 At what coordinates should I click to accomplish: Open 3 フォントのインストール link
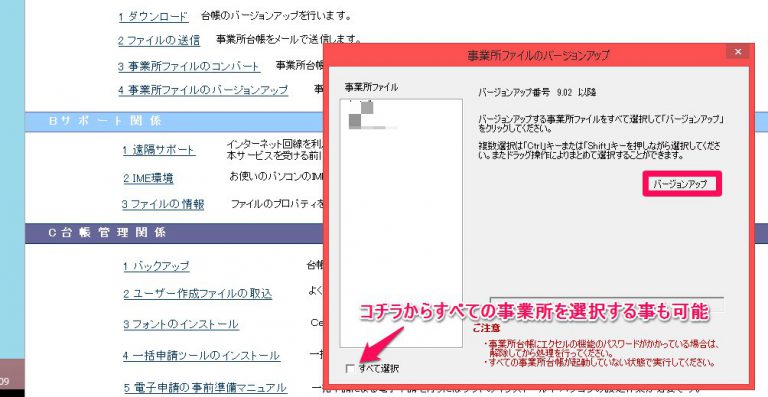181,324
